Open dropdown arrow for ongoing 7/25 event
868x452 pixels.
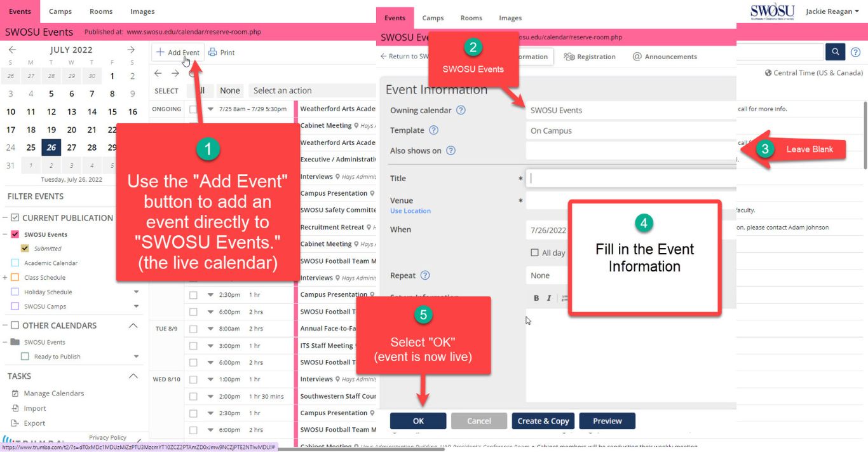(210, 109)
